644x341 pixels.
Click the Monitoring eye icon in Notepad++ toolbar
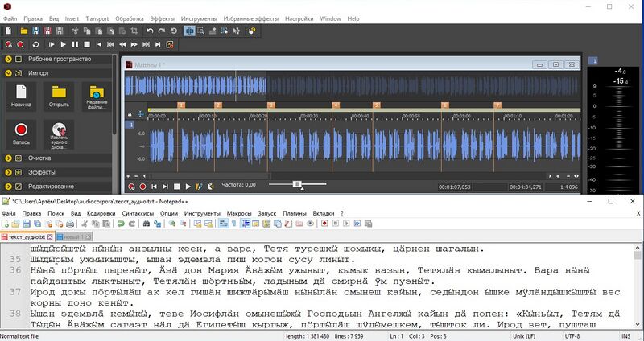(x=310, y=224)
